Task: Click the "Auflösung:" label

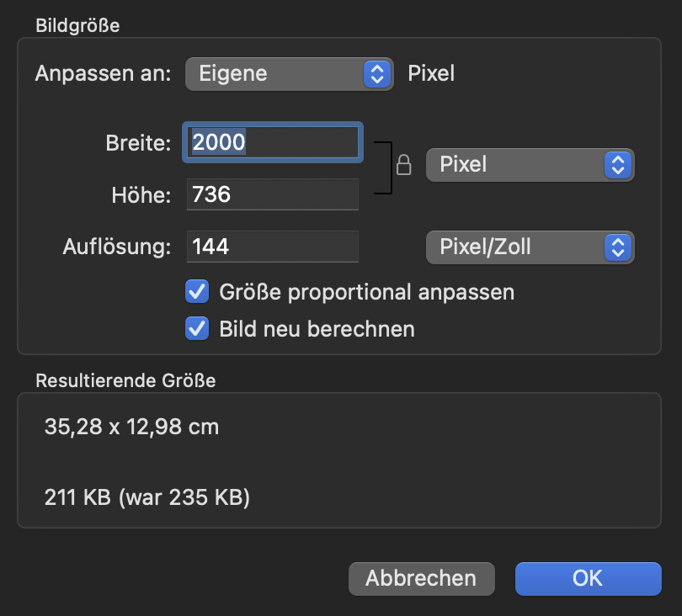Action: (x=117, y=247)
